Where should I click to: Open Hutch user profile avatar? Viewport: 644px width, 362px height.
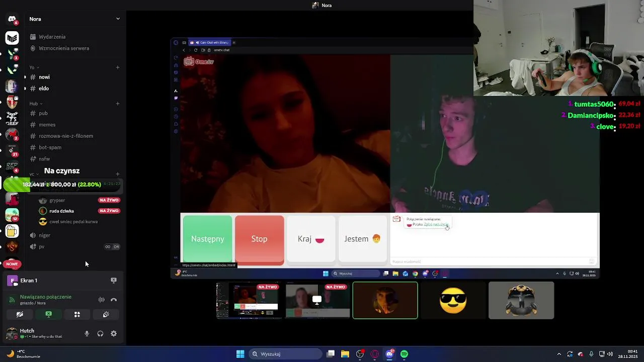point(12,333)
